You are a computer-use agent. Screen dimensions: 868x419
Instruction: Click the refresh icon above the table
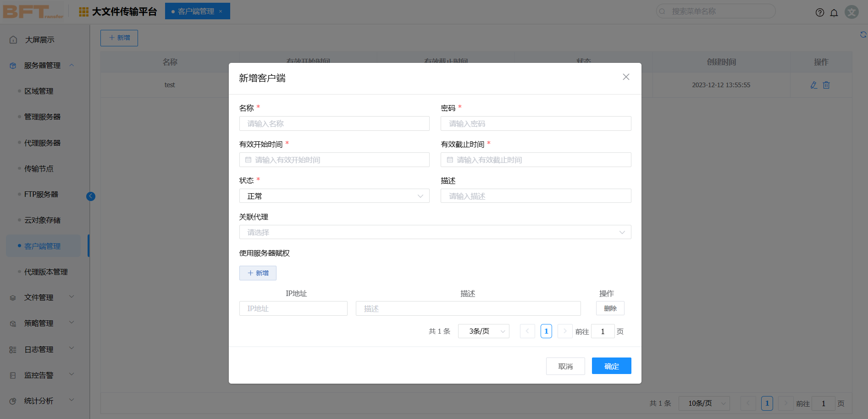click(x=863, y=34)
